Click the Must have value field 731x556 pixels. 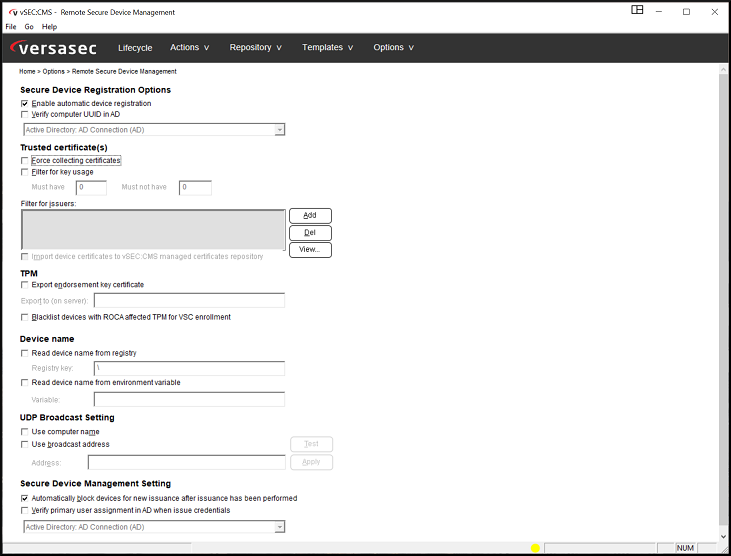[91, 188]
